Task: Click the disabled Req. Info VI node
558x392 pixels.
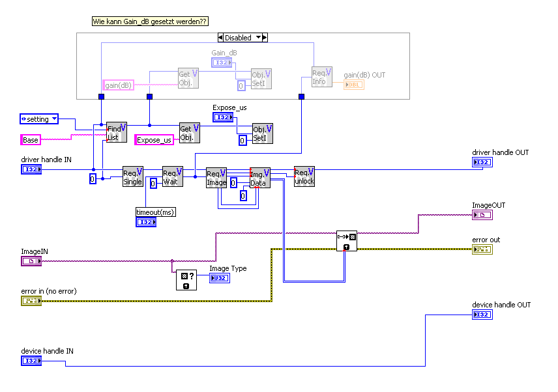Action: [322, 77]
